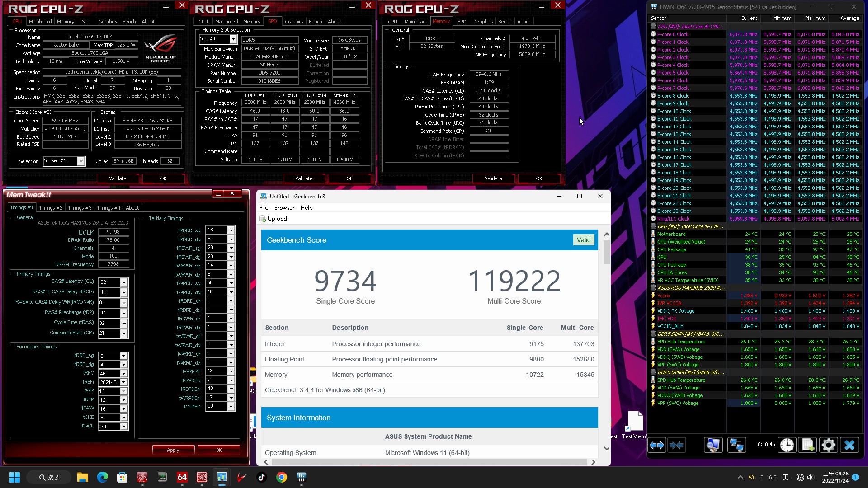
Task: Open TestMem chip icon on taskbar
Action: (162, 477)
